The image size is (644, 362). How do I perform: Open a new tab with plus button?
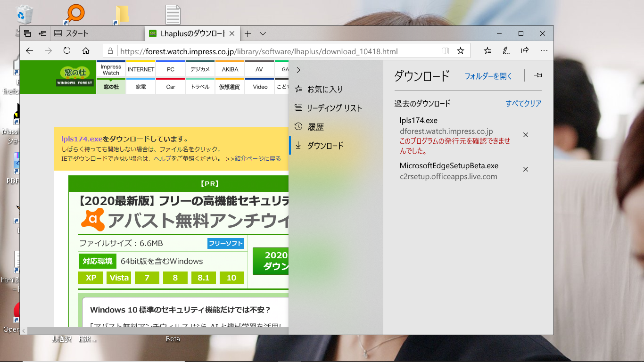[x=248, y=33]
